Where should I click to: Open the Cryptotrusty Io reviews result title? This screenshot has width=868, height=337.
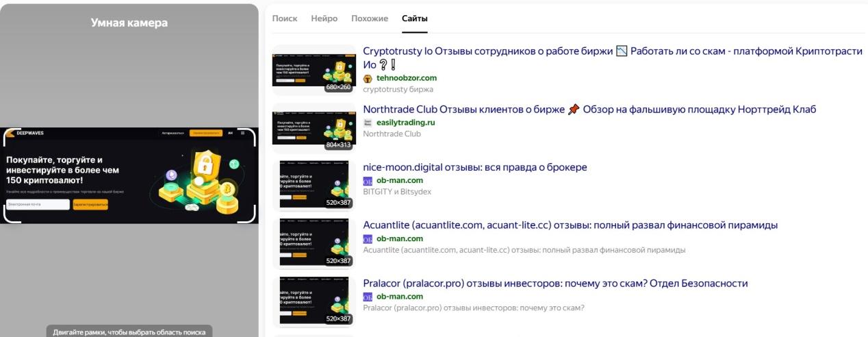[x=613, y=58]
